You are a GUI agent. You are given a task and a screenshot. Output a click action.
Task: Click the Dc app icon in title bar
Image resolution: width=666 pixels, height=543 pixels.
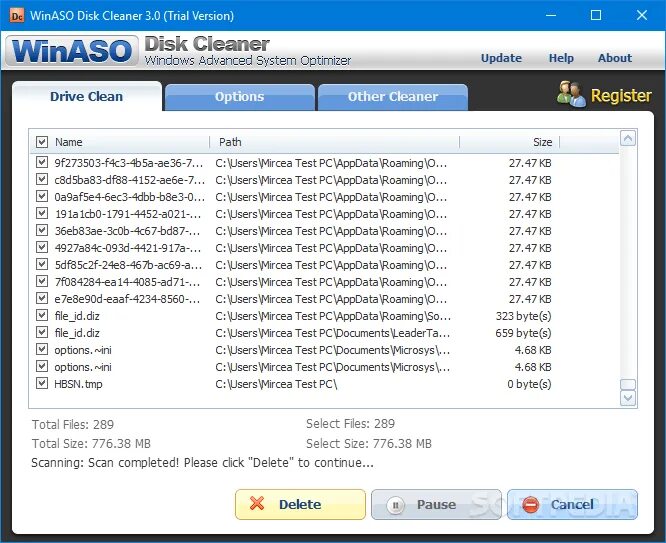(17, 16)
